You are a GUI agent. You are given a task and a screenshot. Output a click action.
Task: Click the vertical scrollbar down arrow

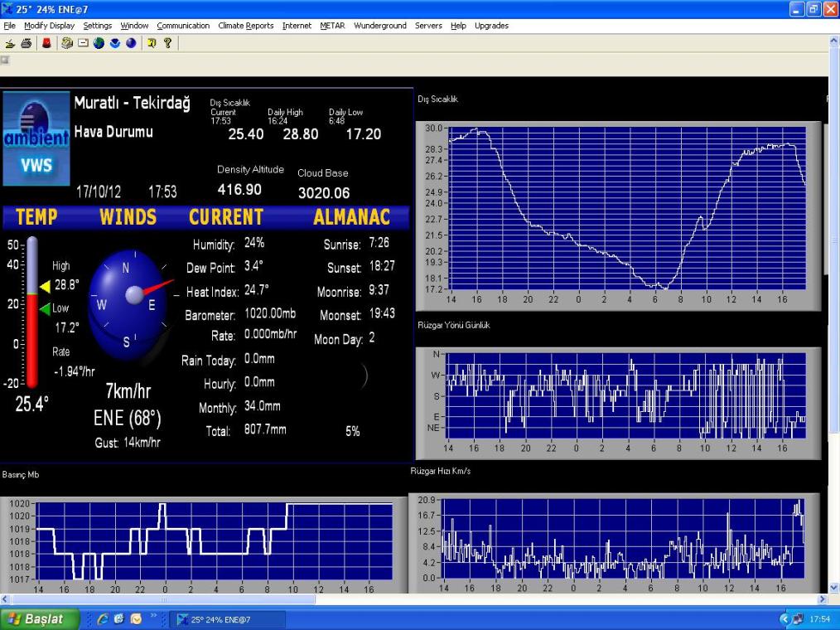pyautogui.click(x=834, y=587)
